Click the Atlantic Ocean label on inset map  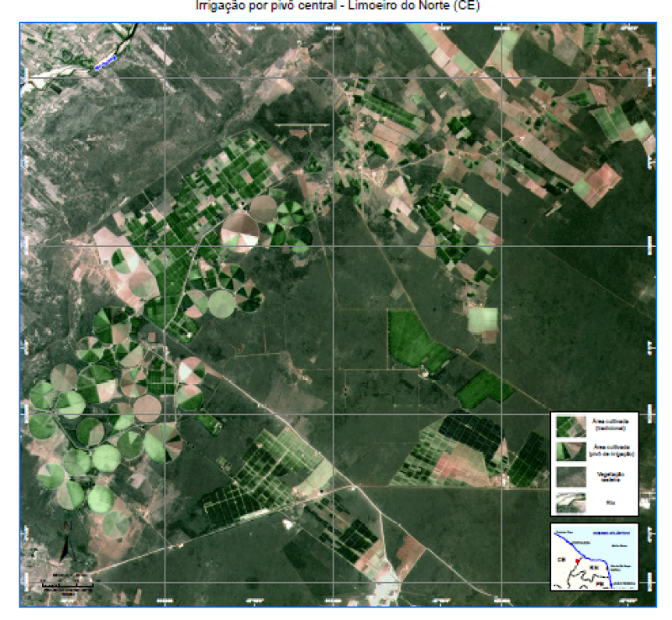612,533
